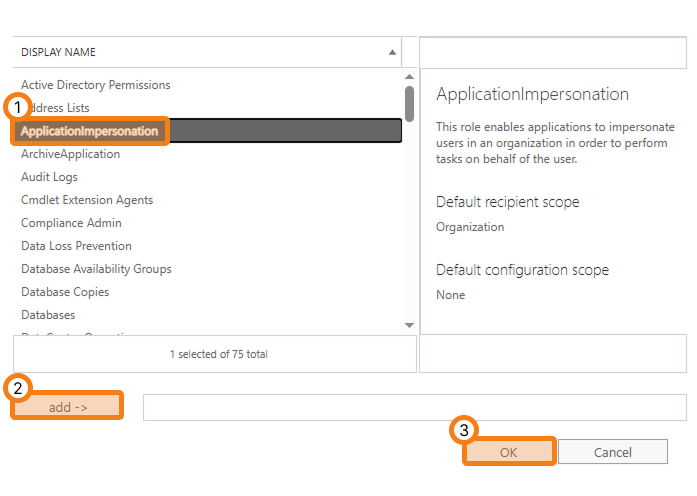
Task: Click the added roles text field
Action: tap(414, 407)
